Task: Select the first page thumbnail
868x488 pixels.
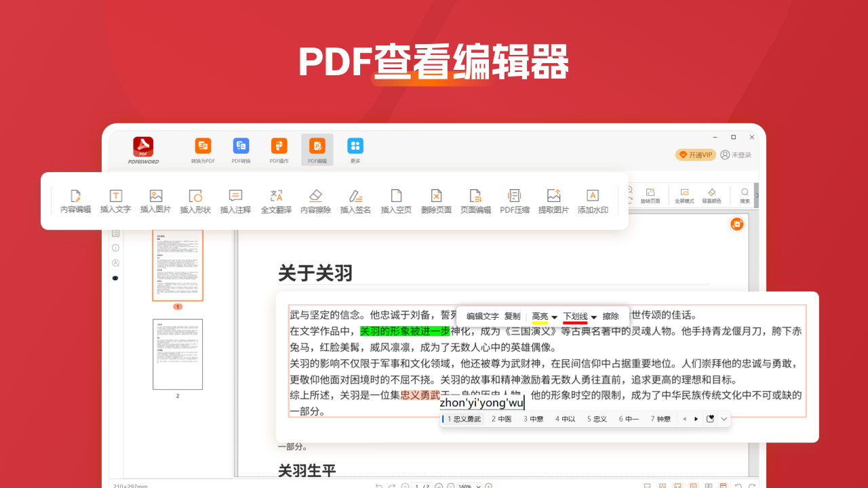Action: [177, 266]
